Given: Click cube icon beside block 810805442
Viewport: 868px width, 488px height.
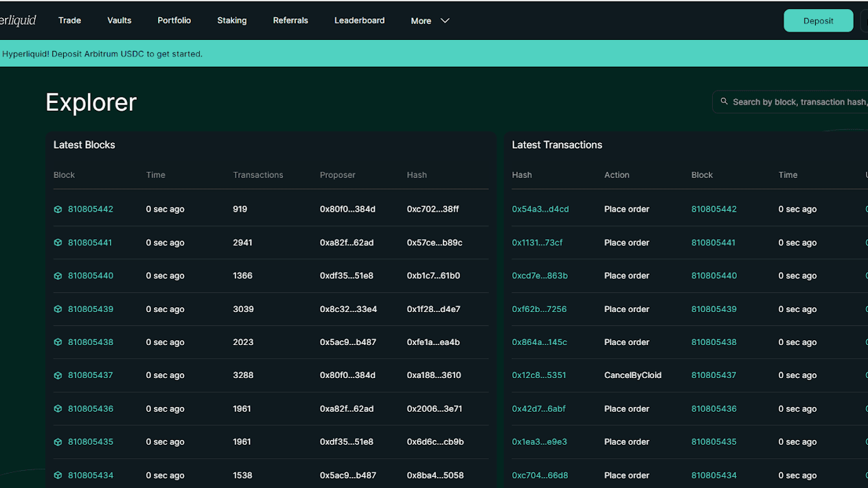Looking at the screenshot, I should coord(58,210).
